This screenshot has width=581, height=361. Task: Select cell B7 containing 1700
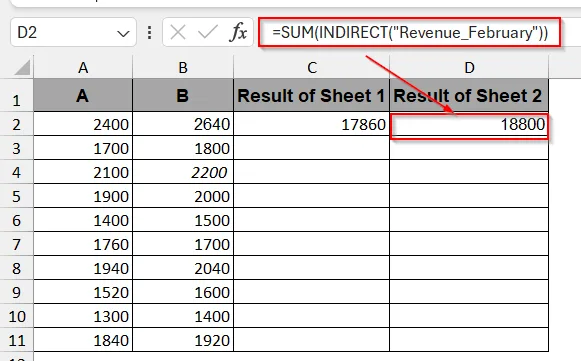tap(183, 244)
